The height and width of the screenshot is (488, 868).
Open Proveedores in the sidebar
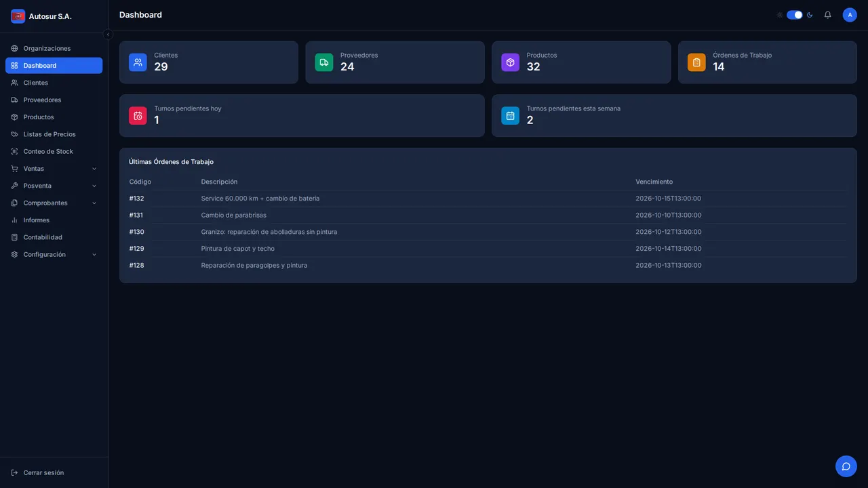[x=54, y=100]
